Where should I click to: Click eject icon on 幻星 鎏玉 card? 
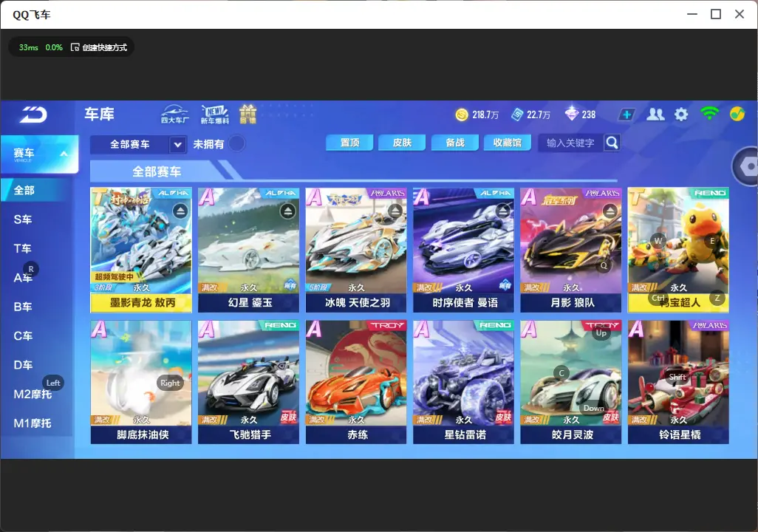[x=287, y=211]
